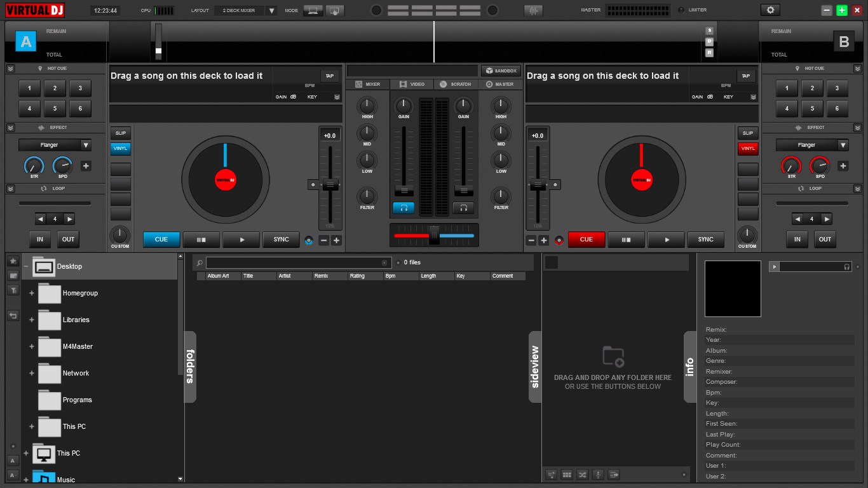868x488 pixels.
Task: Click the virtual folder icon in sidebar
Action: [13, 276]
